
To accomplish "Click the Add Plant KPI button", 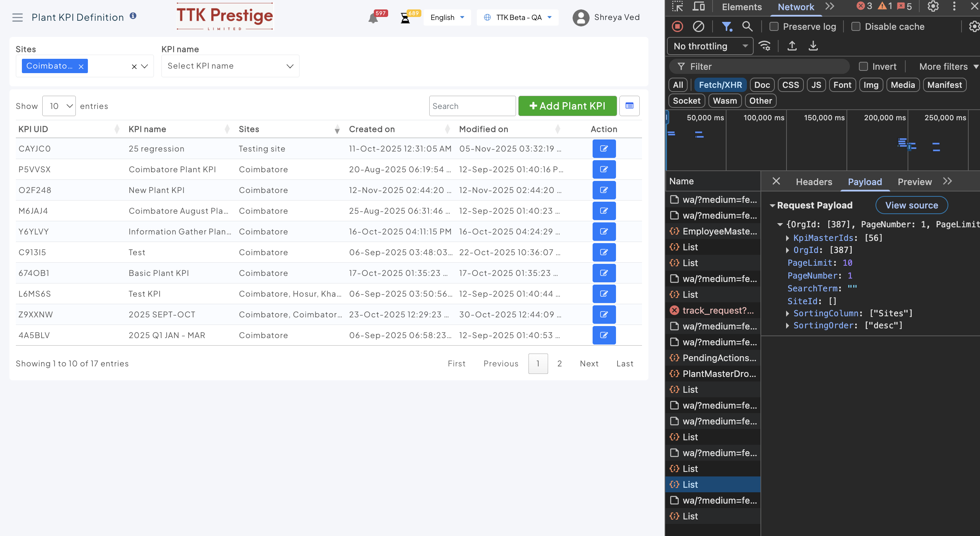I will [x=567, y=106].
